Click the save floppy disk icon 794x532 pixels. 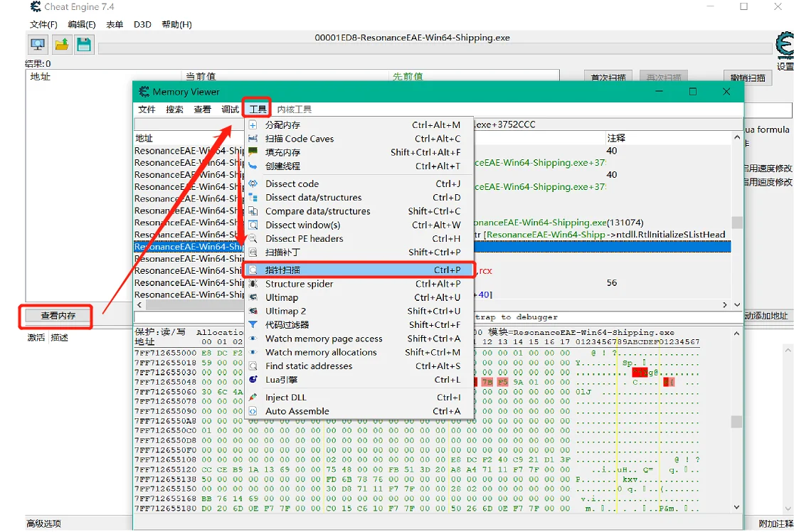(x=84, y=45)
